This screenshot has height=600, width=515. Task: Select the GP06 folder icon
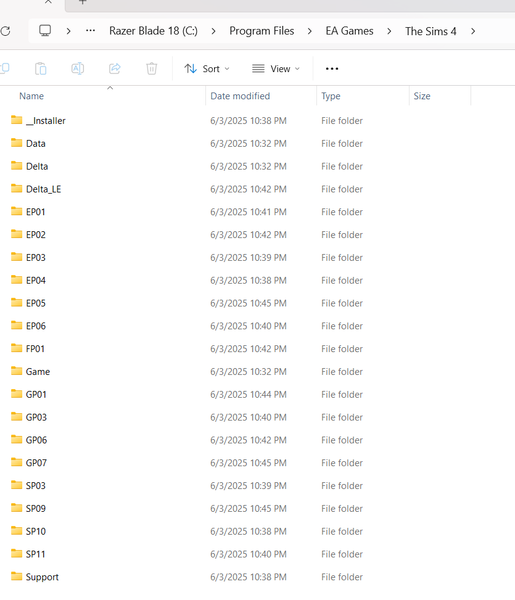(x=16, y=439)
